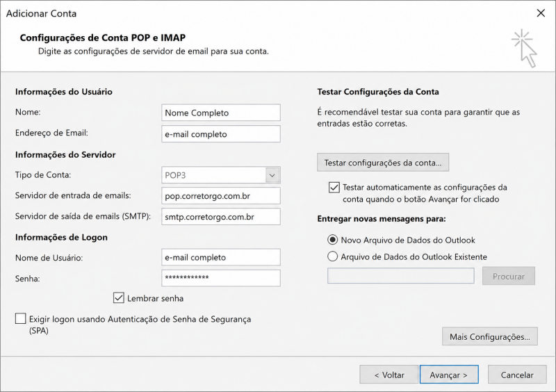Click the Servidor de saída SMTP field
556x392 pixels.
pyautogui.click(x=220, y=217)
